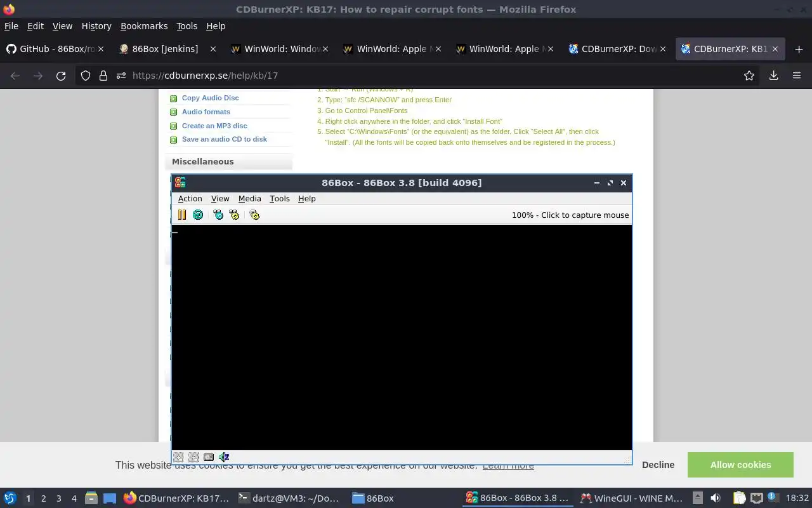This screenshot has width=812, height=508.
Task: Open update notifier tray icon
Action: tap(773, 498)
